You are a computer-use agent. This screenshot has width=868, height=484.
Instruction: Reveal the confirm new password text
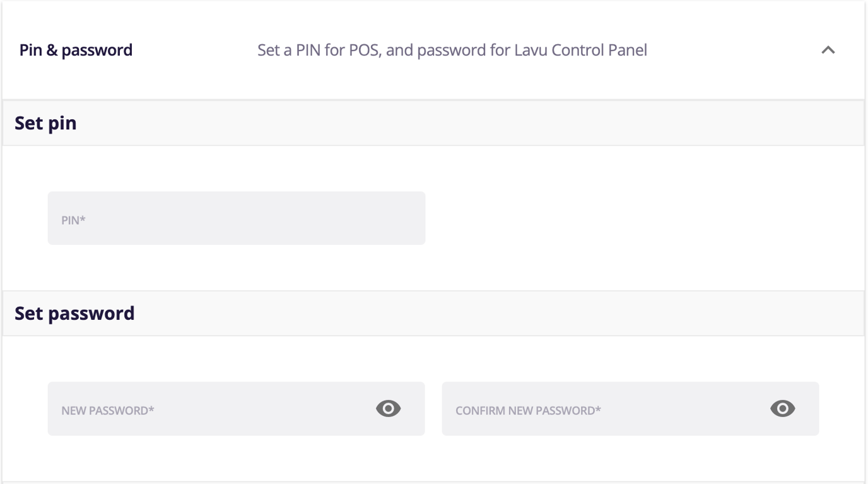pos(782,409)
